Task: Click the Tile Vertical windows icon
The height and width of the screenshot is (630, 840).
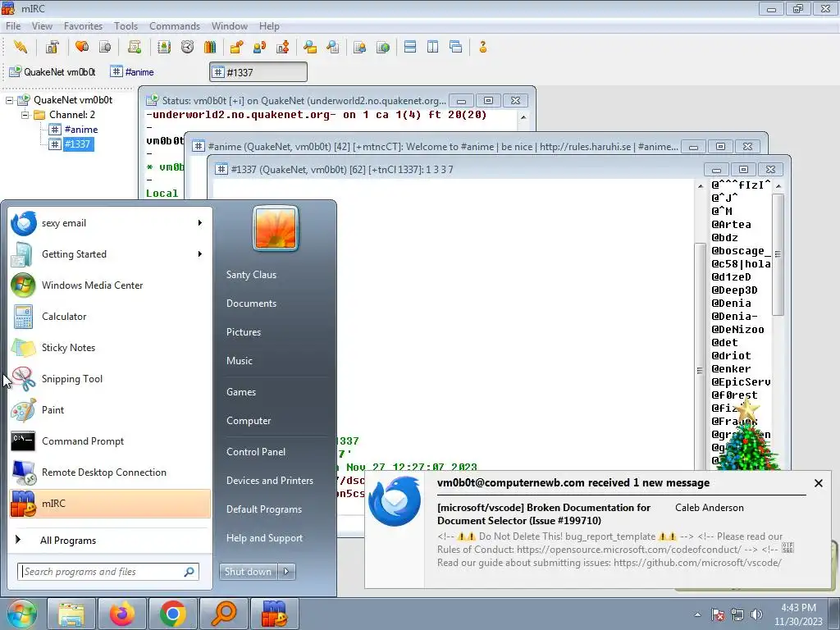Action: (433, 47)
